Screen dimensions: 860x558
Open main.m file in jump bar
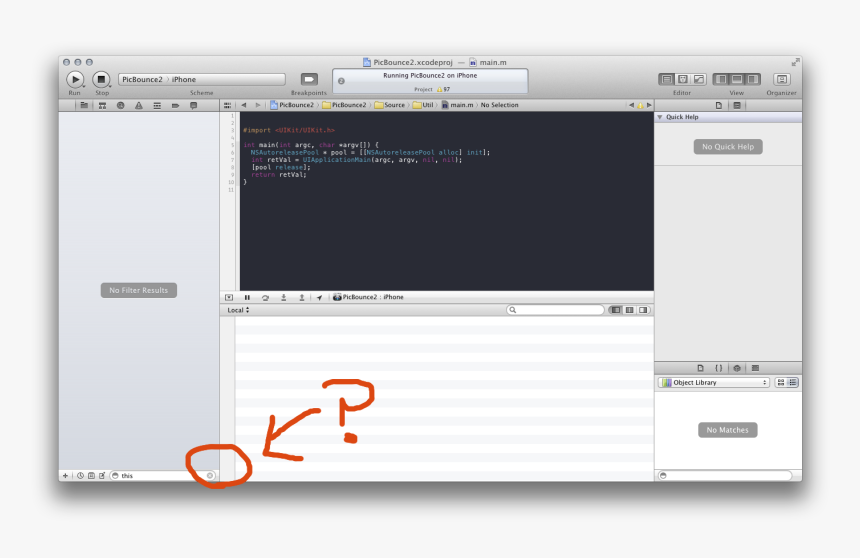point(457,105)
